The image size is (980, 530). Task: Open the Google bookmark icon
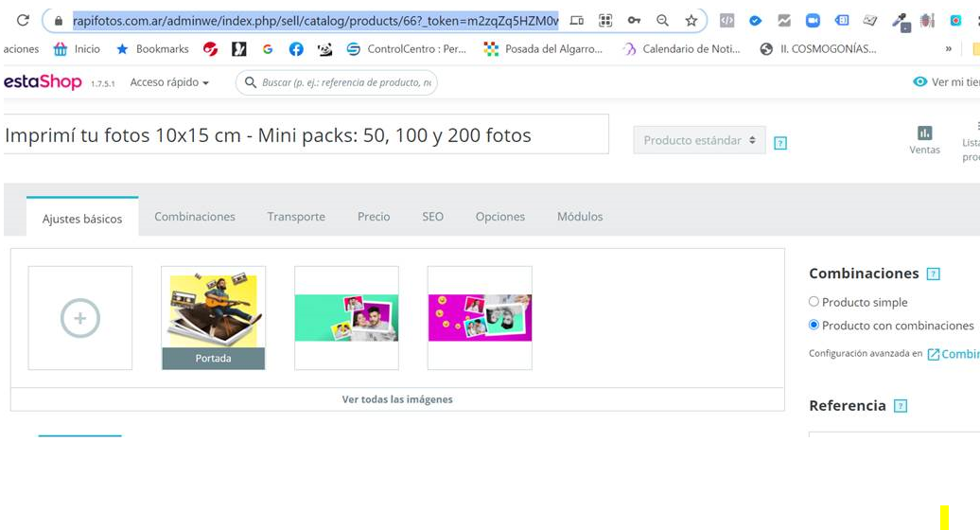click(x=268, y=49)
